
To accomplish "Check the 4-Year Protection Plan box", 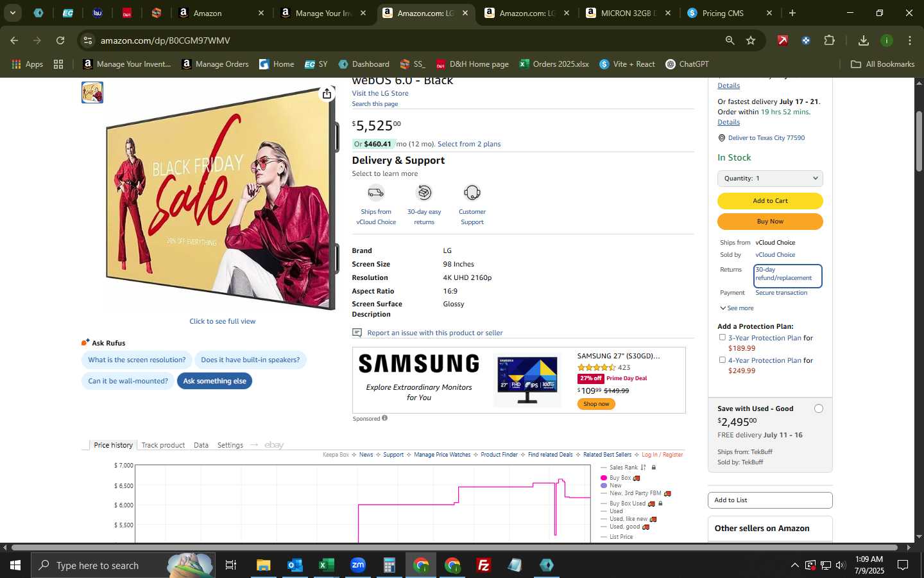I will 722,360.
